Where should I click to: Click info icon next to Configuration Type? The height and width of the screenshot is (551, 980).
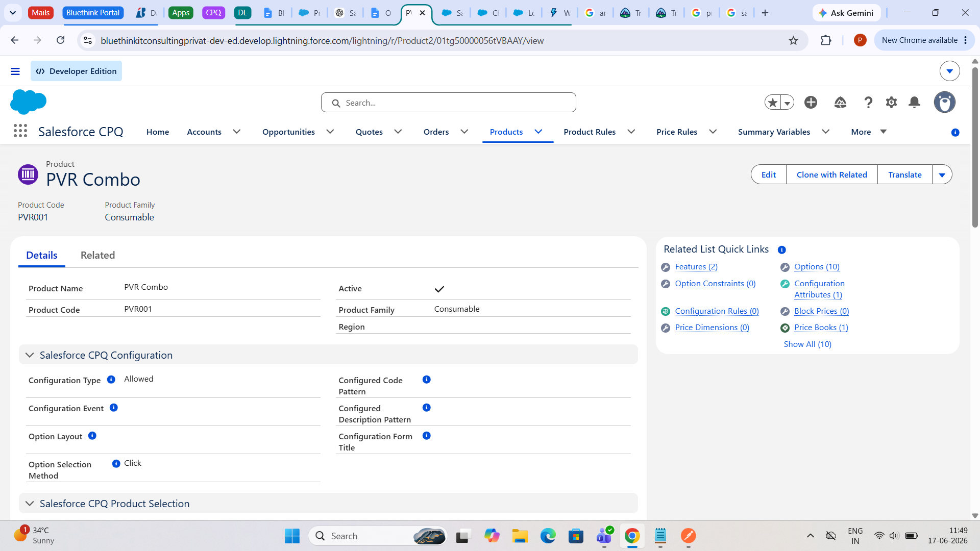coord(111,380)
